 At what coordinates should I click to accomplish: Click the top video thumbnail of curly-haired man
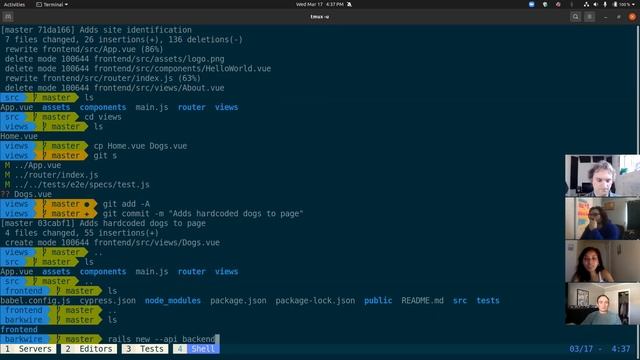[x=602, y=176]
